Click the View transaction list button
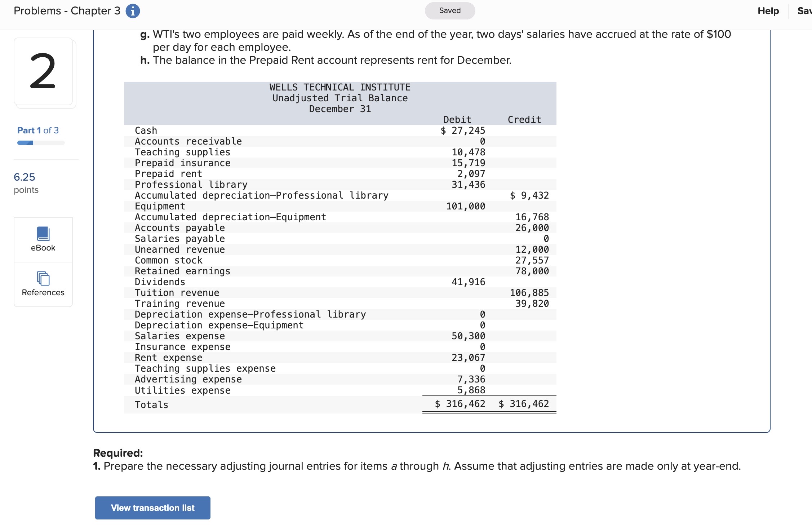This screenshot has height=531, width=812. 152,508
